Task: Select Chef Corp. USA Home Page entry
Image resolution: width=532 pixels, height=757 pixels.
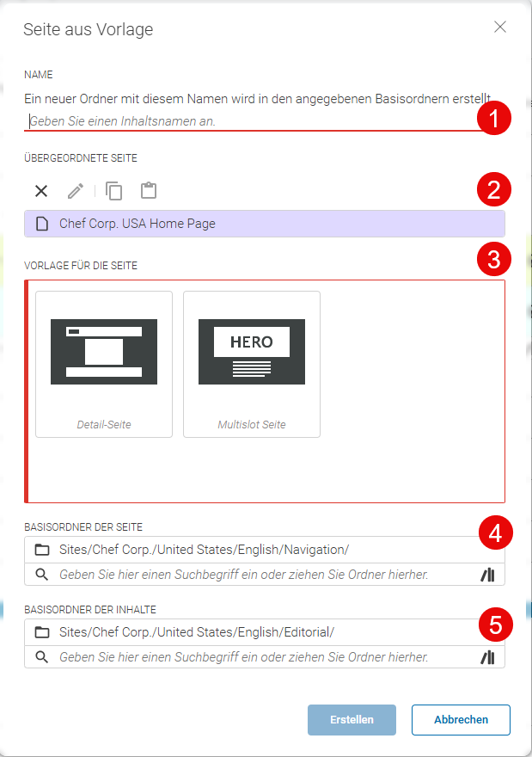Action: click(265, 224)
